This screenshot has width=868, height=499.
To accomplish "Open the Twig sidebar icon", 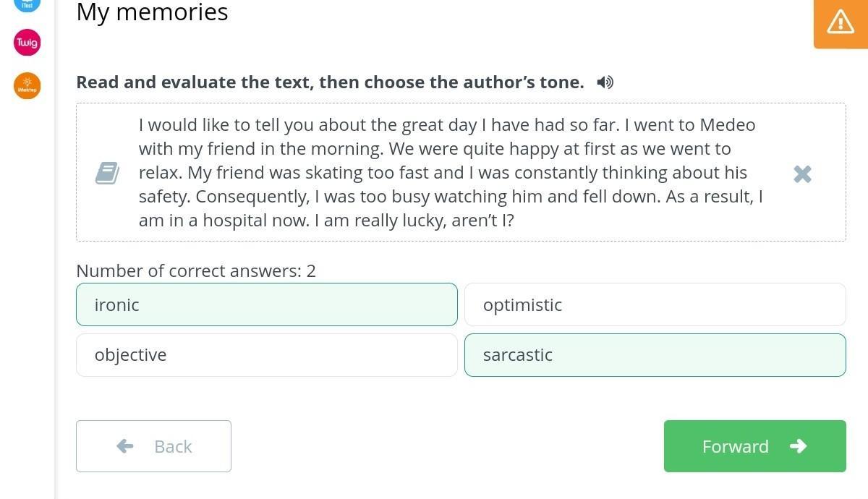I will click(x=27, y=43).
